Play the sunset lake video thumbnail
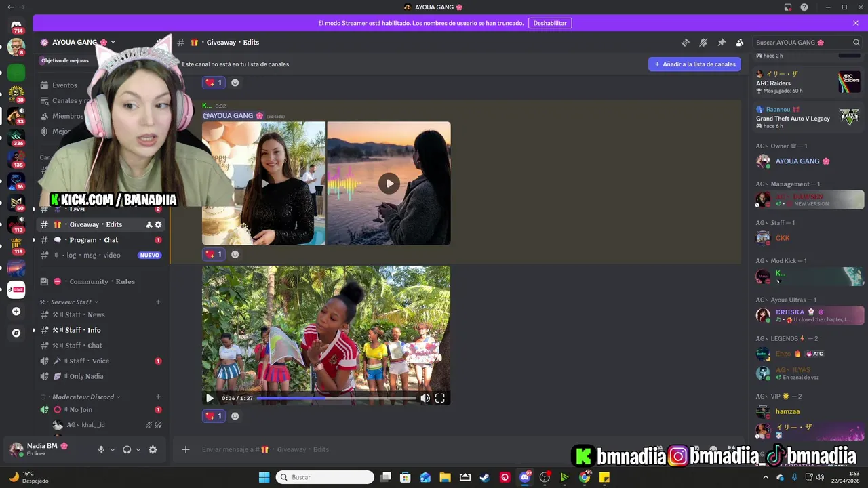Image resolution: width=868 pixels, height=488 pixels. (389, 183)
